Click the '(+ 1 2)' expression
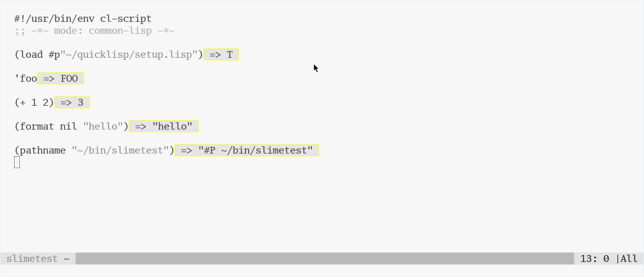Image resolution: width=644 pixels, height=277 pixels. 34,103
